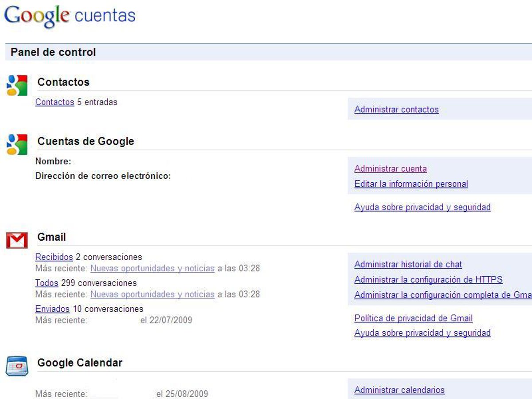Go to Administrar cuenta
This screenshot has width=532, height=399.
tap(390, 168)
